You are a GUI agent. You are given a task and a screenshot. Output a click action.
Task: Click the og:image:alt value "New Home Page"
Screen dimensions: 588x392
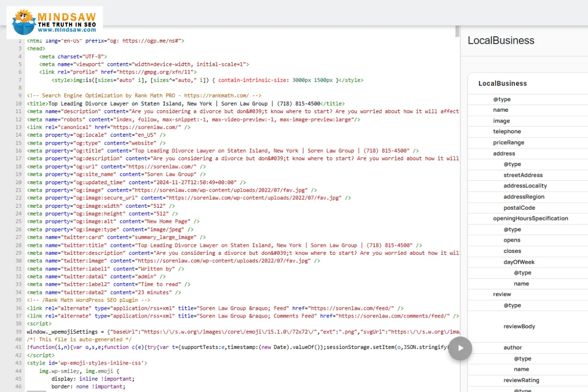(x=169, y=221)
